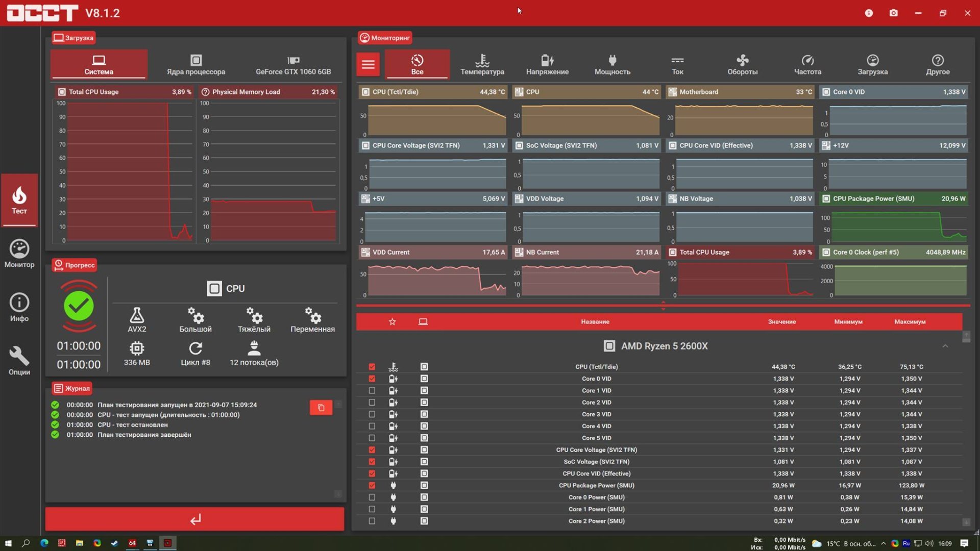
Task: Uncheck CPU Package Power (SMU) checkbox
Action: [x=372, y=485]
